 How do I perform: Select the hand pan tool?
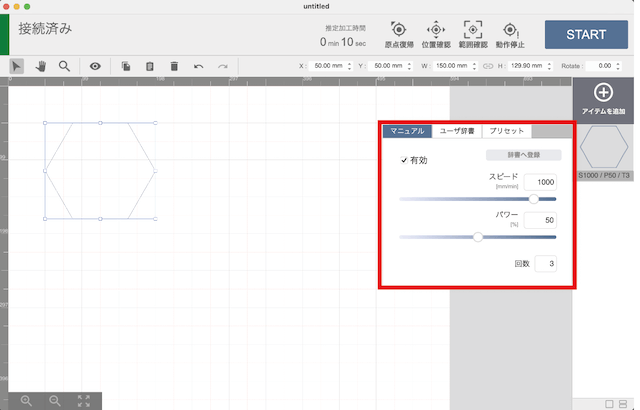tap(41, 66)
